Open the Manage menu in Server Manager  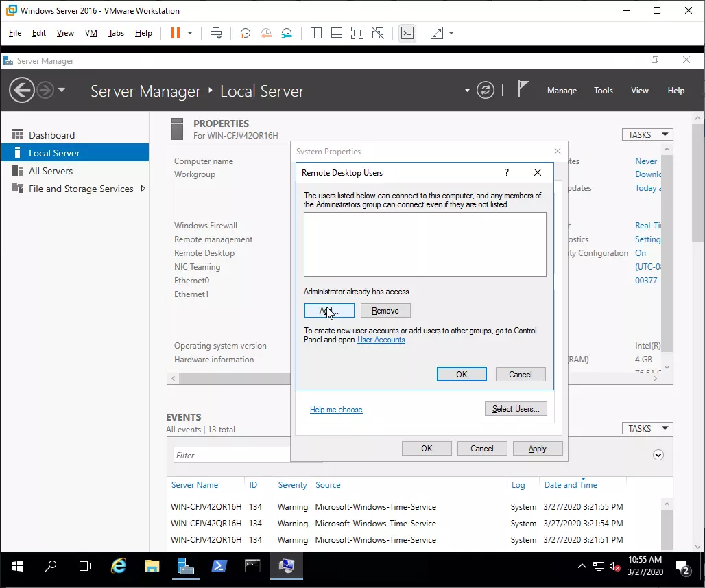click(562, 91)
